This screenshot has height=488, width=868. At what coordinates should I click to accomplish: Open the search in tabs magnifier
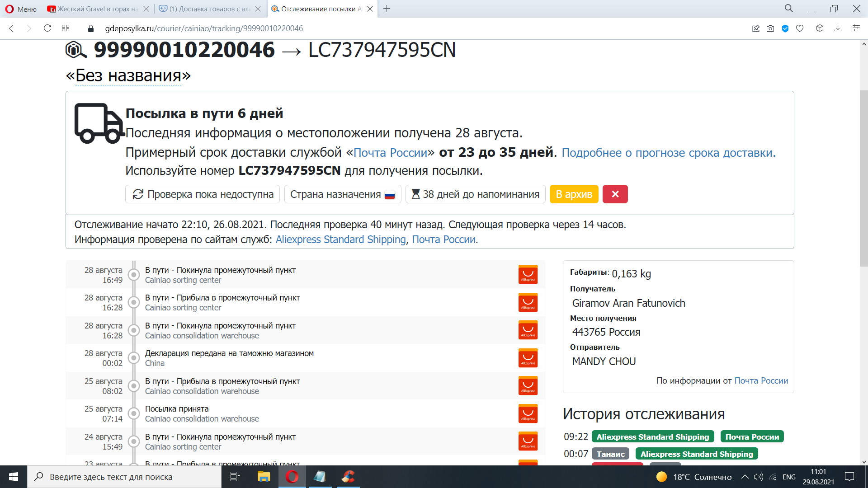click(x=789, y=9)
